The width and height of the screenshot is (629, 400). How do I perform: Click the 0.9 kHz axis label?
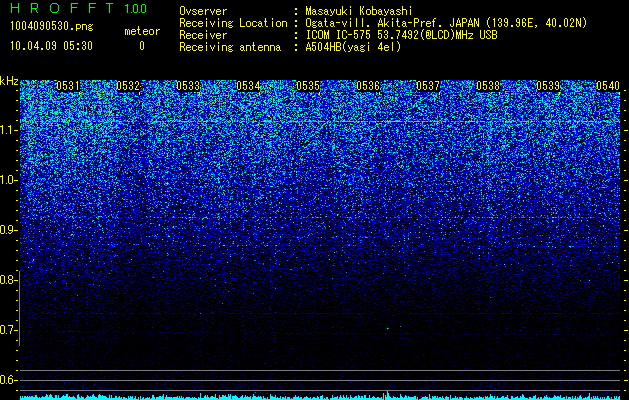tap(8, 230)
